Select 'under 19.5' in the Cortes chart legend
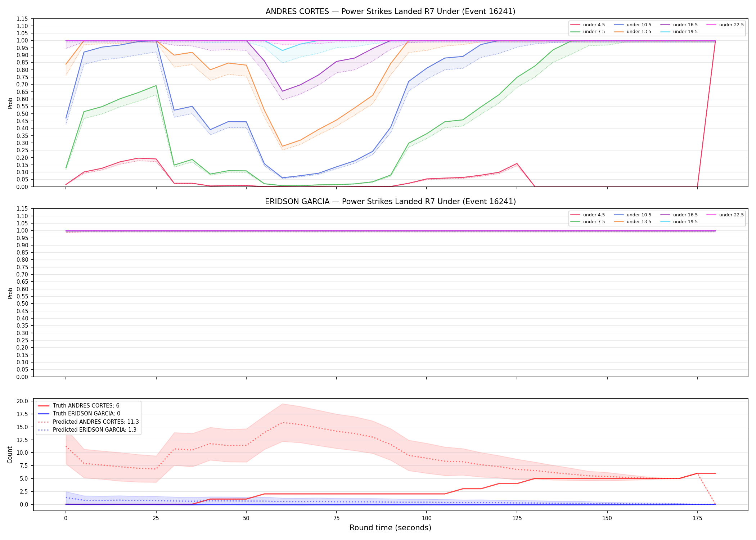Viewport: 756px width, 540px height. point(679,32)
